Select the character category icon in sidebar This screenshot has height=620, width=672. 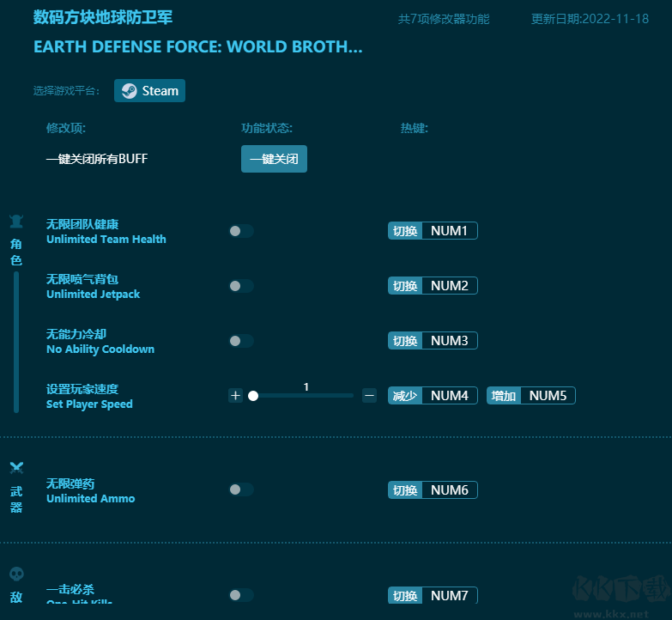[x=16, y=222]
